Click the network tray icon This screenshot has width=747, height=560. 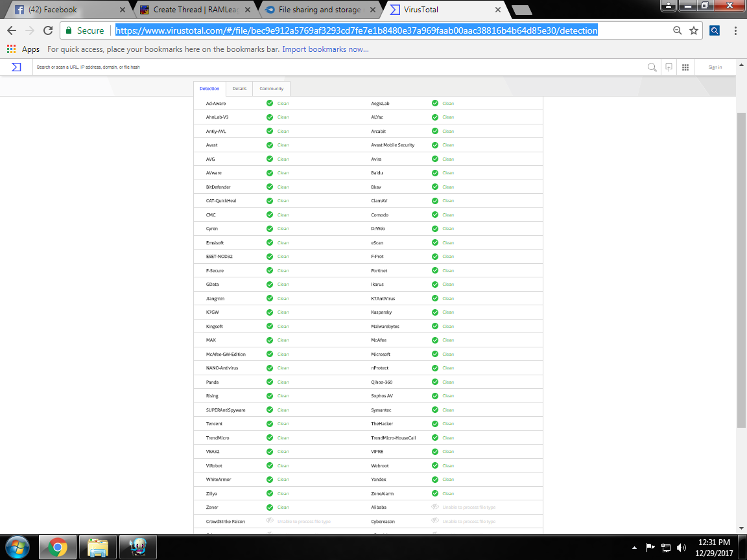click(665, 548)
